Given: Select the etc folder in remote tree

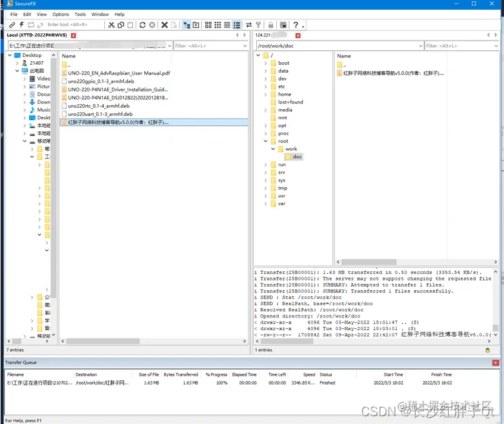Looking at the screenshot, I should coord(281,87).
